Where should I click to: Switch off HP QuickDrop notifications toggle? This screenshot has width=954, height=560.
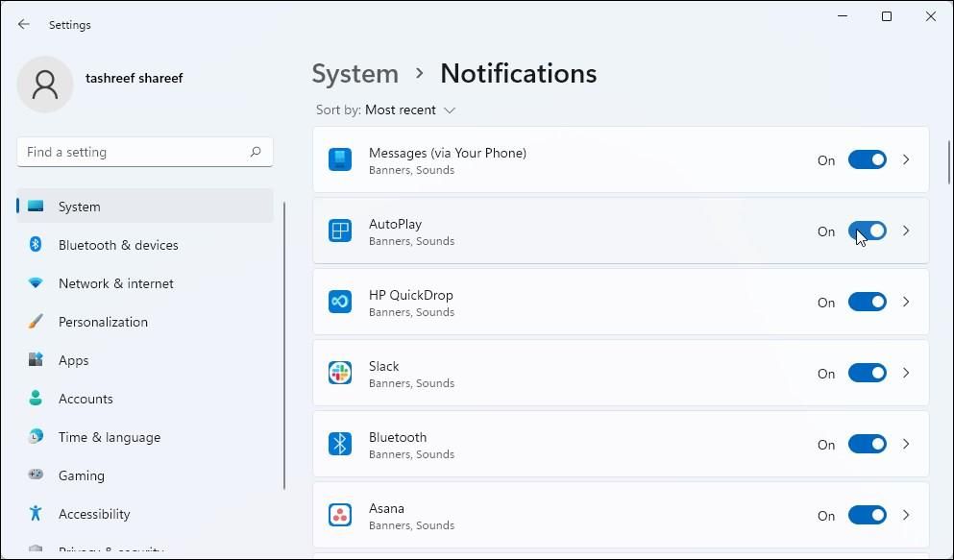[868, 302]
